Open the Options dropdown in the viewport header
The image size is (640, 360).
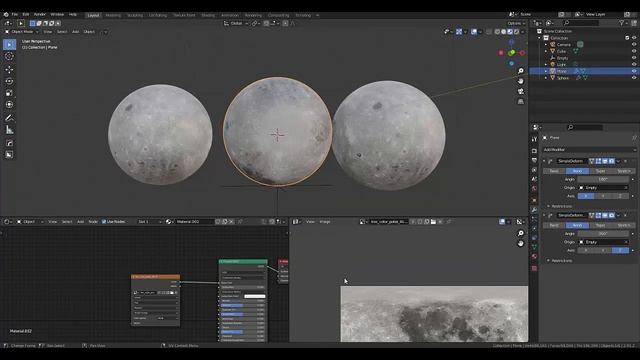coord(516,23)
